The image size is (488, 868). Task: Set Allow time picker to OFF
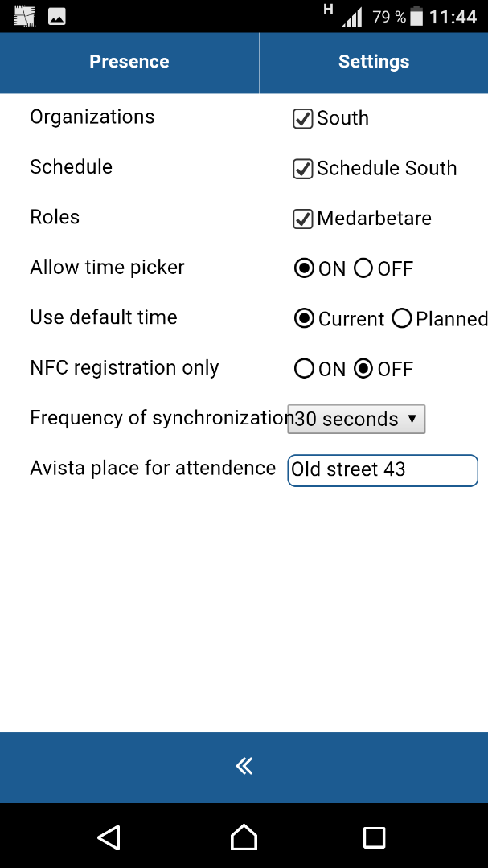pyautogui.click(x=363, y=268)
